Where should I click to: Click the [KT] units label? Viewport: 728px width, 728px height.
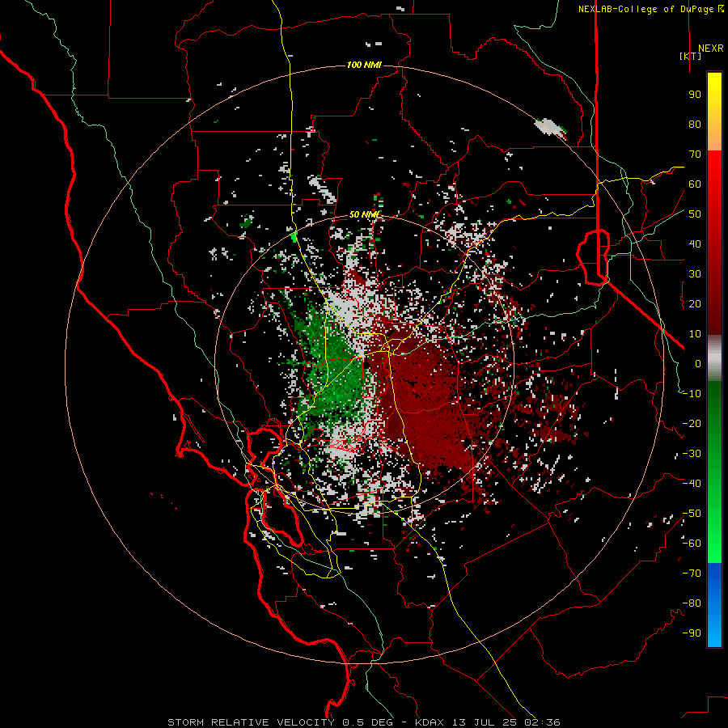[x=691, y=56]
